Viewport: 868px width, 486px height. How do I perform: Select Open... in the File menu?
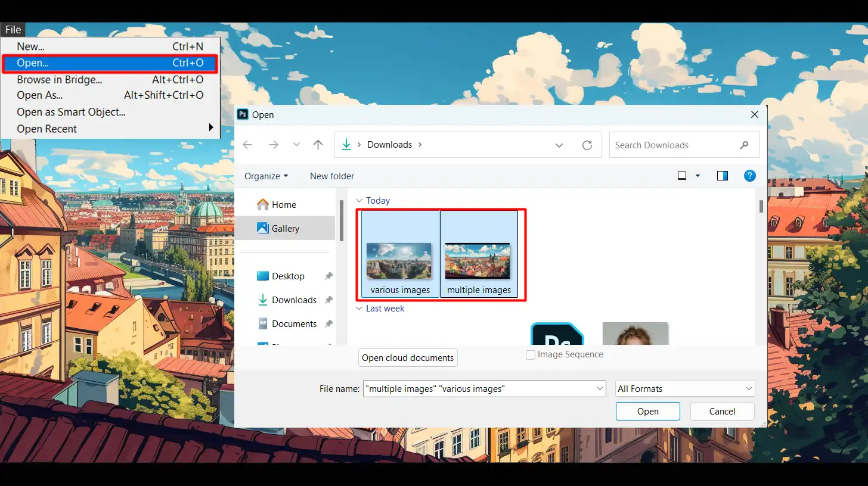pyautogui.click(x=110, y=63)
